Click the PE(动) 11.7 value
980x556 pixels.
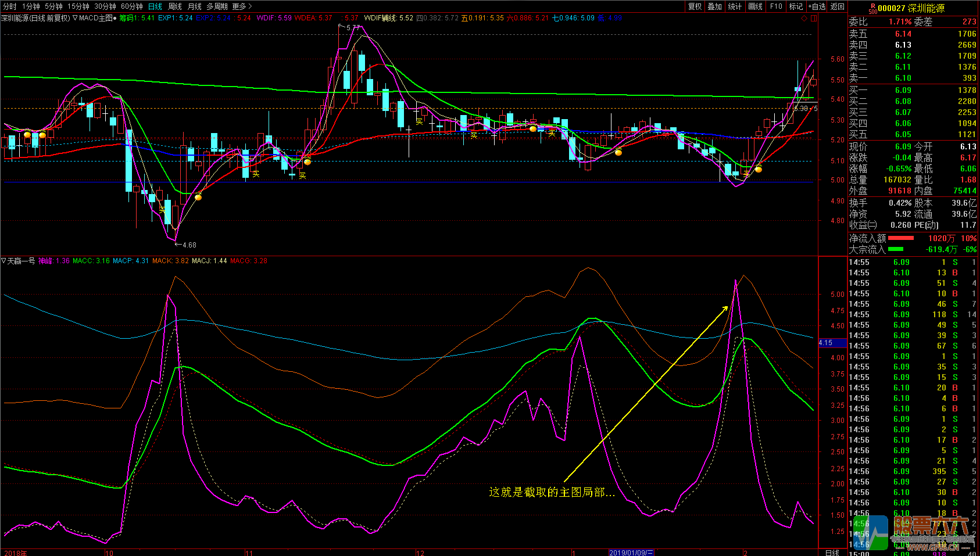click(968, 225)
